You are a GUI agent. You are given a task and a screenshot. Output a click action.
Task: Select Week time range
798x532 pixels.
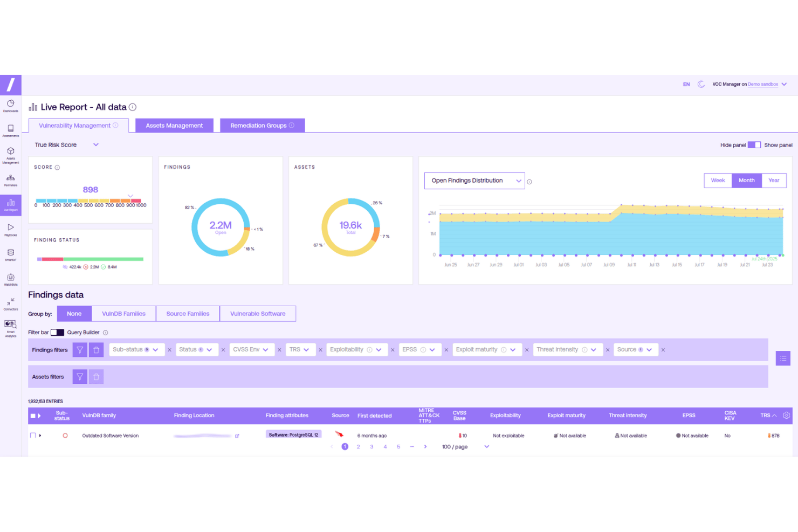(x=718, y=181)
